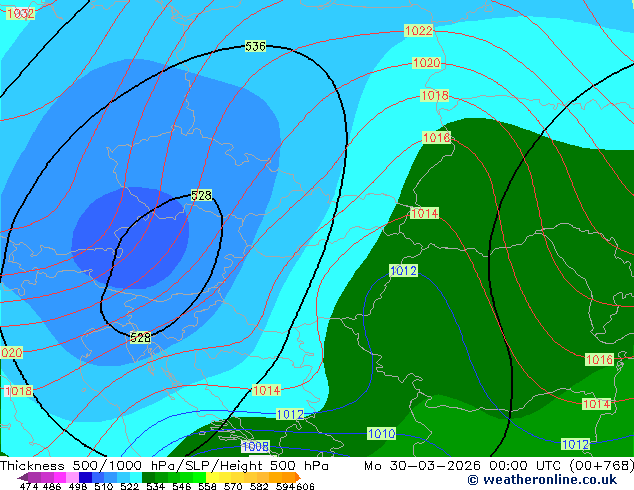Click the 546 legend value

pyautogui.click(x=182, y=486)
